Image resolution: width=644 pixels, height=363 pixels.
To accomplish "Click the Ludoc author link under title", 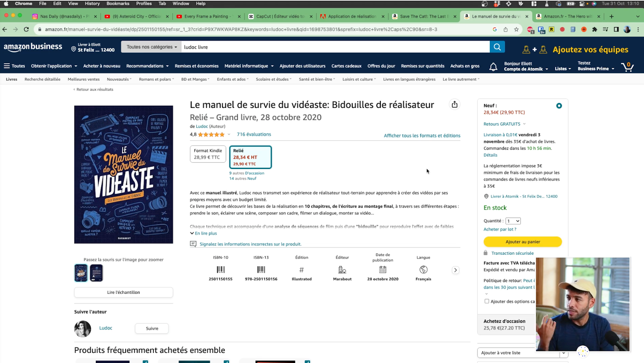I will point(202,126).
